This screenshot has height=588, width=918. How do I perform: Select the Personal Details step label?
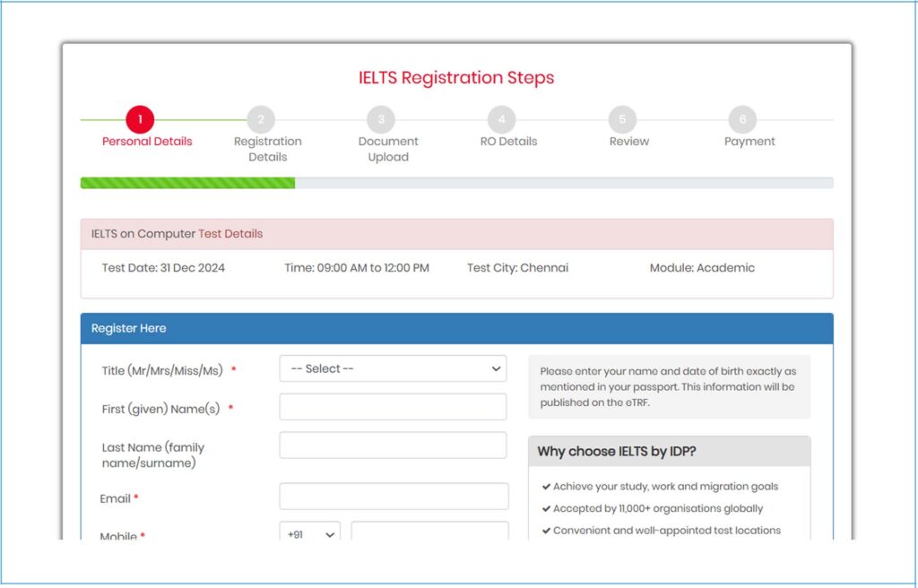pos(147,141)
